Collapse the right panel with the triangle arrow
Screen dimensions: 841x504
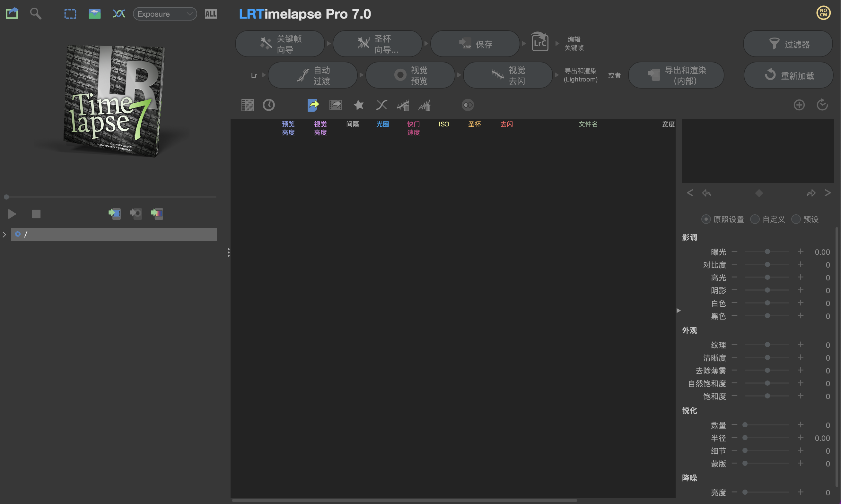tap(679, 311)
